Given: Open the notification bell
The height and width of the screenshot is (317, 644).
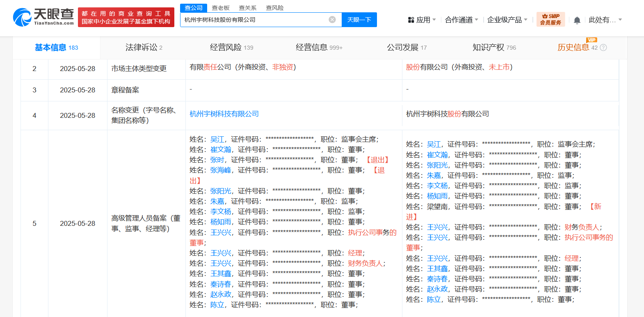Looking at the screenshot, I should 577,20.
